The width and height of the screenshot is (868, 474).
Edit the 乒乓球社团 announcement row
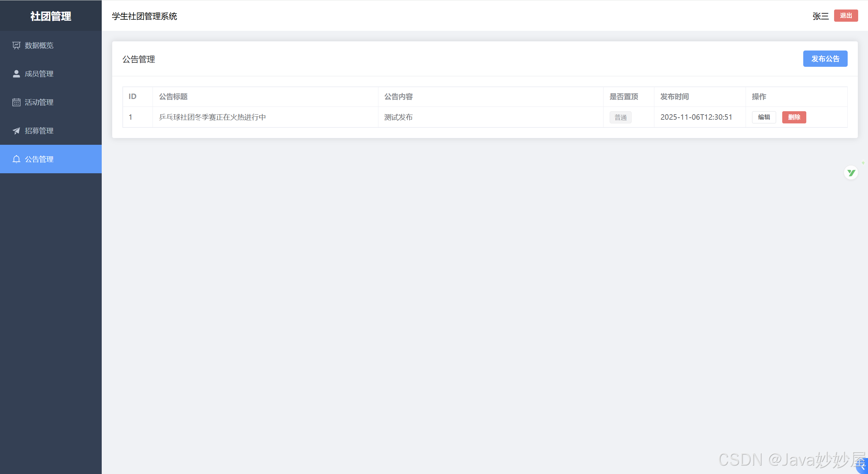coord(764,117)
